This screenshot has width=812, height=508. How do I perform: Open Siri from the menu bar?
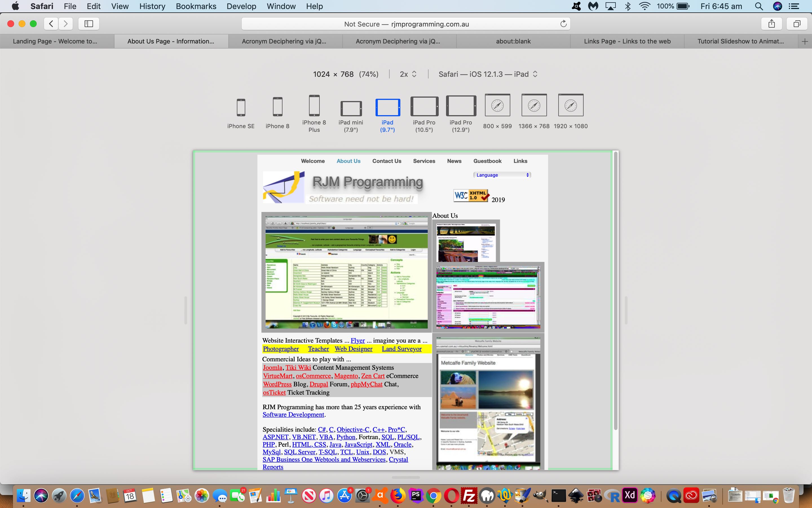(777, 6)
